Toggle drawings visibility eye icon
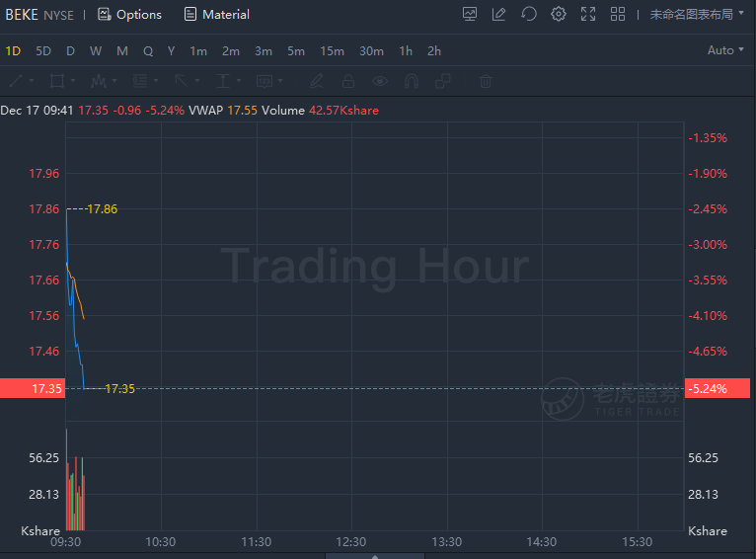The width and height of the screenshot is (756, 559). tap(380, 81)
